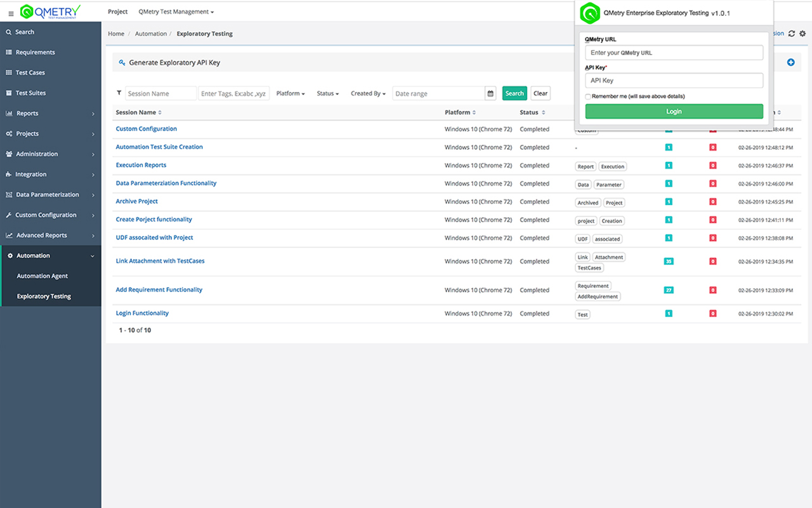Open the Created By filter dropdown
The image size is (812, 508).
click(368, 93)
